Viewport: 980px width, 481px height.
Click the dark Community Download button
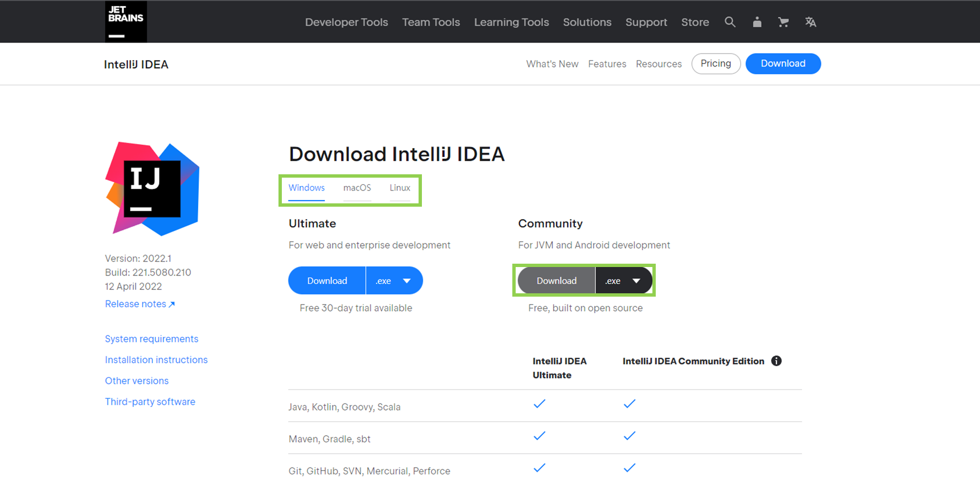(556, 280)
